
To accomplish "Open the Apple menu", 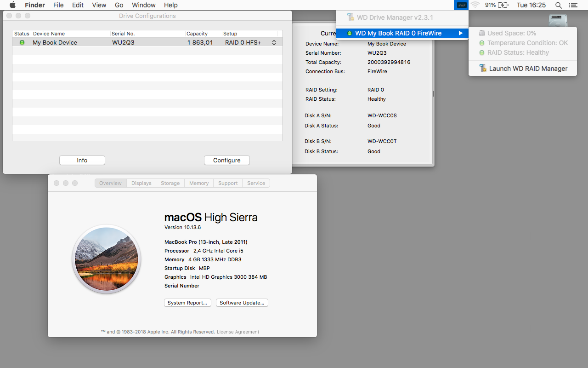I will pyautogui.click(x=12, y=5).
